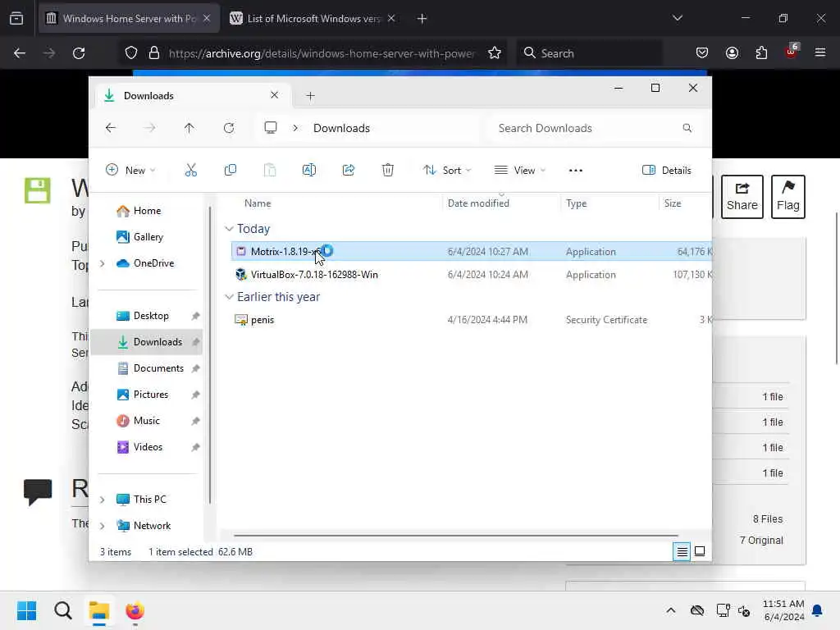Viewport: 840px width, 630px height.
Task: Click the search magnifier in Search Downloads
Action: [x=687, y=128]
